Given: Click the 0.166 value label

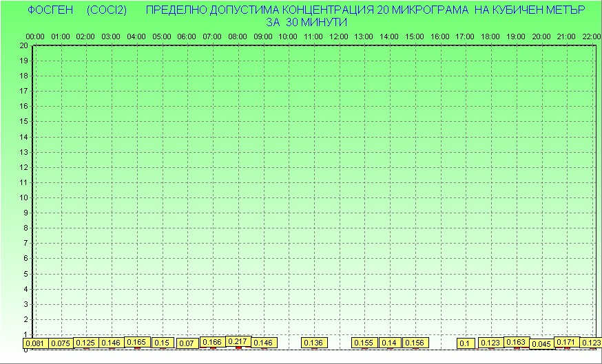Looking at the screenshot, I should point(212,342).
